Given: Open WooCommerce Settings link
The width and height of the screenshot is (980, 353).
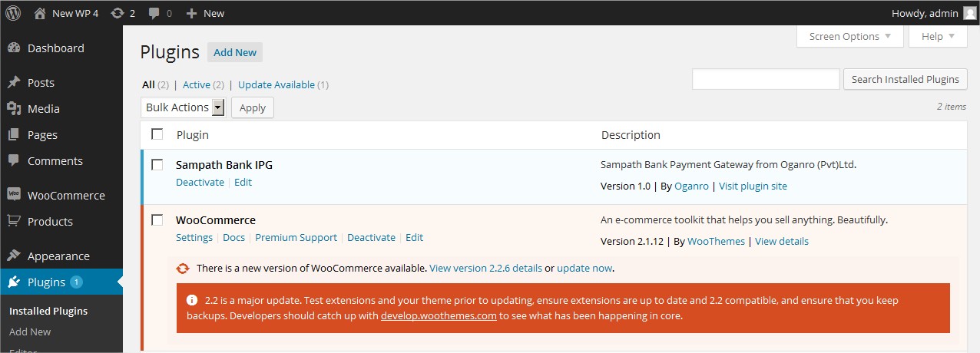Looking at the screenshot, I should point(194,237).
